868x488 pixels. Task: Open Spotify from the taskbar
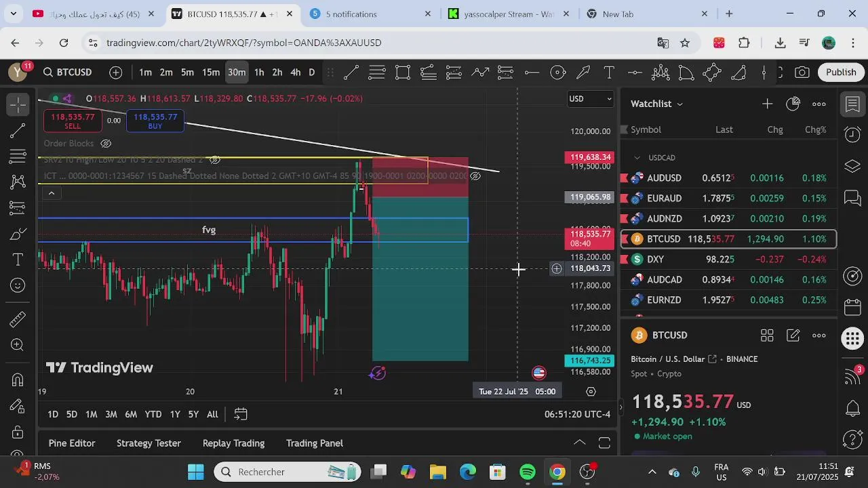click(528, 472)
